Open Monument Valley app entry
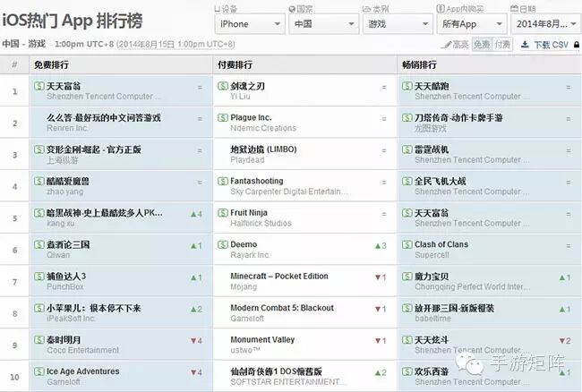 (262, 340)
